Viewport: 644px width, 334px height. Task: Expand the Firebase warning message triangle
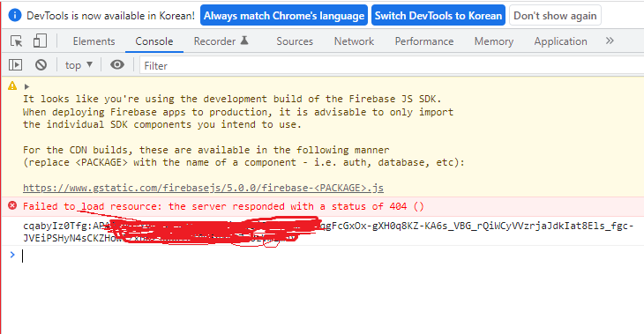(26, 86)
